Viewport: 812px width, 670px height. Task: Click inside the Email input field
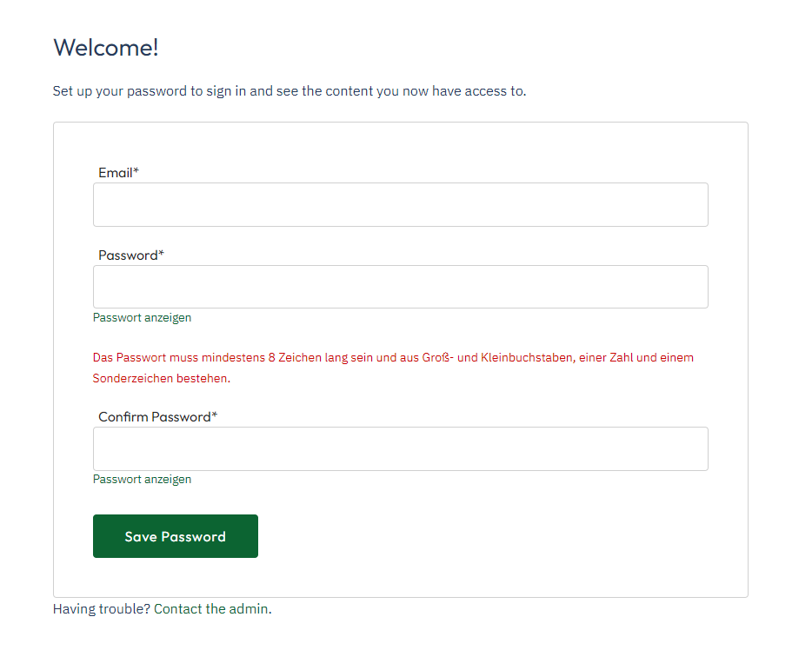coord(400,204)
